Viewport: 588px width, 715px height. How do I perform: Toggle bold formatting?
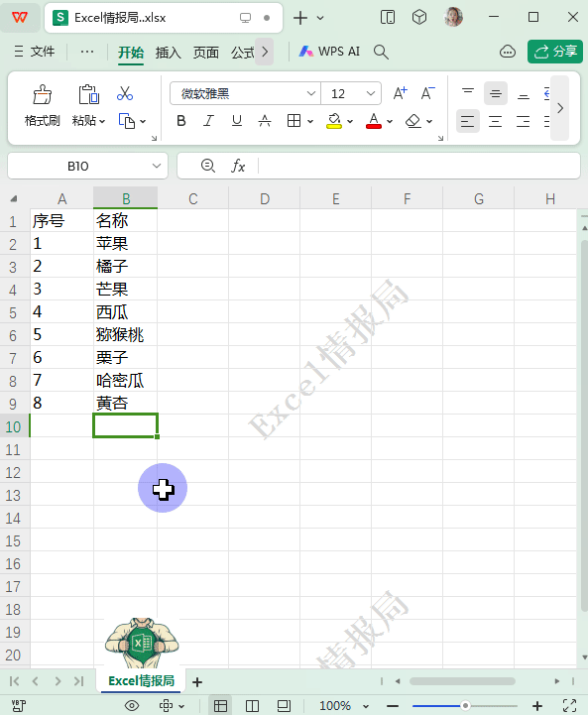(x=180, y=121)
